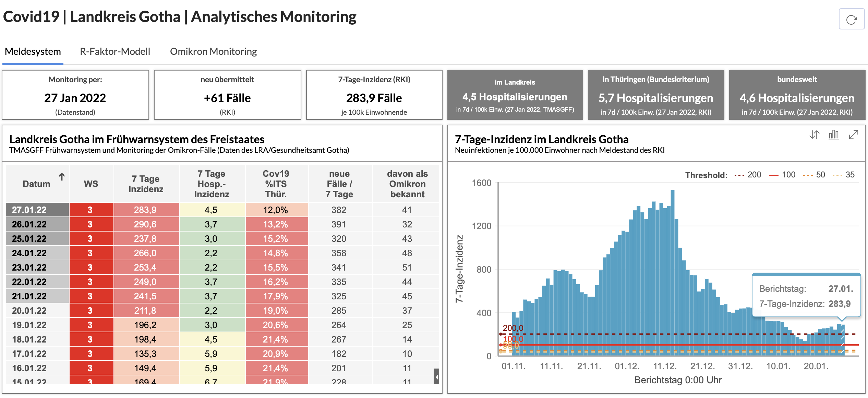Click the WS column header
Screen dimensions: 868x398
(x=91, y=184)
